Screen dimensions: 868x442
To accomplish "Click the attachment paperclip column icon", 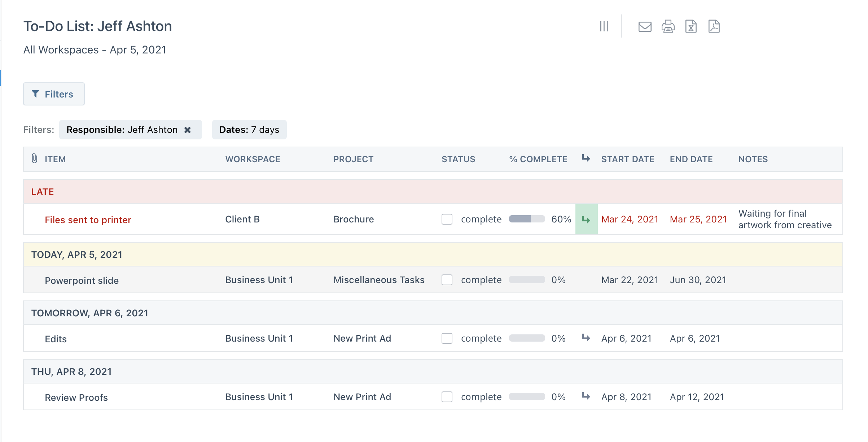I will [35, 159].
